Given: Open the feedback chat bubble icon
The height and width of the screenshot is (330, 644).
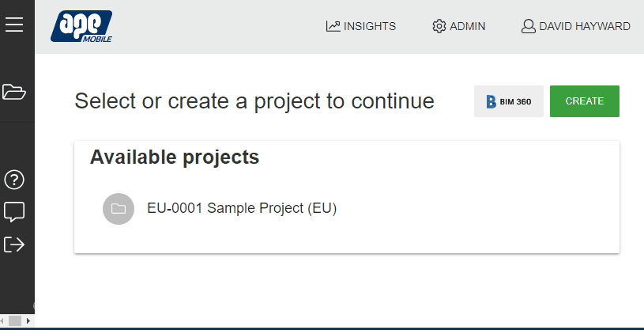Looking at the screenshot, I should tap(14, 211).
